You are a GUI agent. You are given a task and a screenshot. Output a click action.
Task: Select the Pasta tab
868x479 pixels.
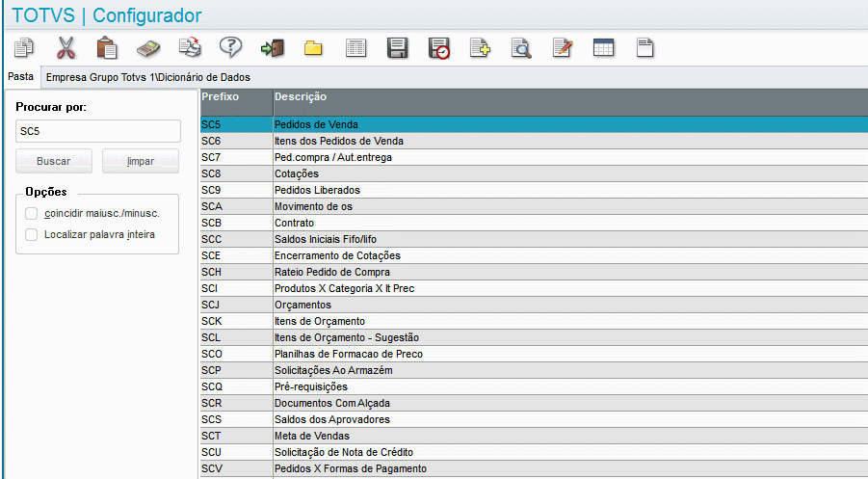tap(21, 76)
